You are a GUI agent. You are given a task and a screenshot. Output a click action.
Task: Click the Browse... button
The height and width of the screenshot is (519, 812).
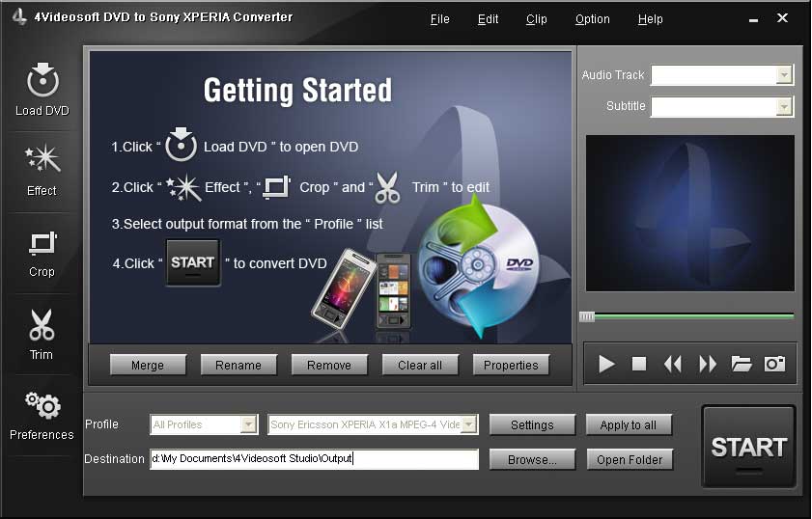[x=532, y=460]
